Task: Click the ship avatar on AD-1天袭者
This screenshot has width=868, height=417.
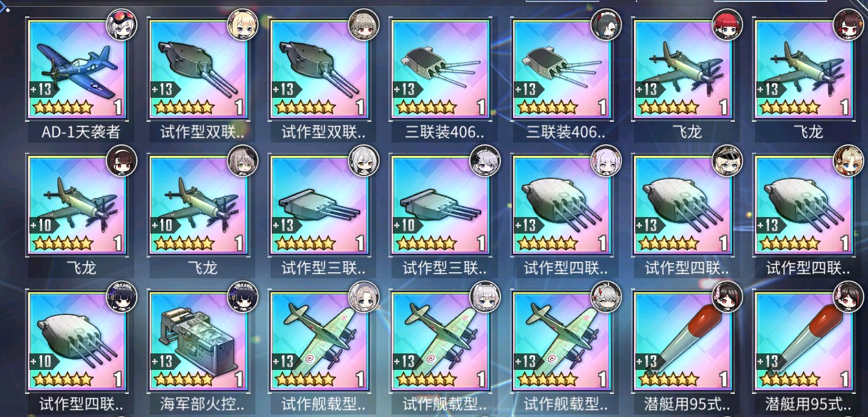Action: tap(122, 25)
